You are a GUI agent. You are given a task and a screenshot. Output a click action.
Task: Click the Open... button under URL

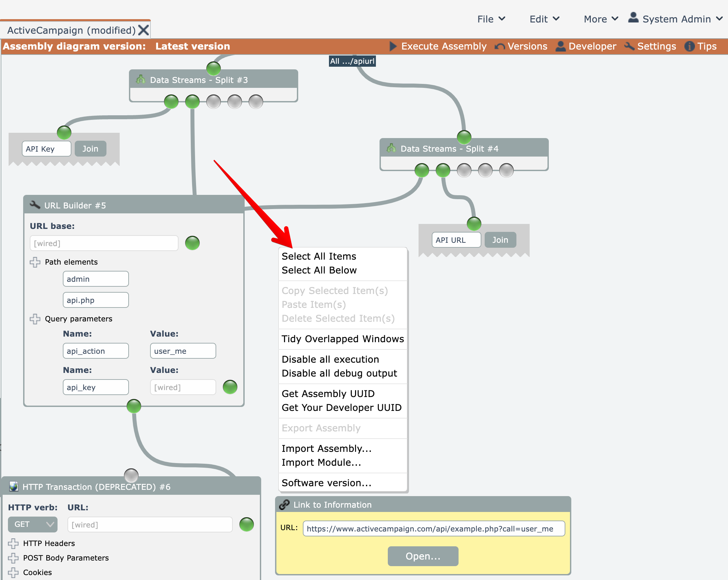click(x=423, y=556)
